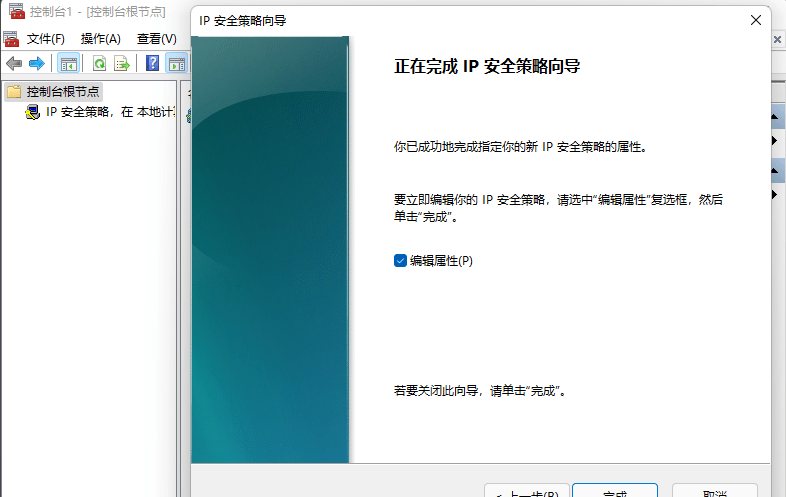The height and width of the screenshot is (497, 786).
Task: Click the red toolbox icon beside 文件 menu
Action: pyautogui.click(x=11, y=39)
